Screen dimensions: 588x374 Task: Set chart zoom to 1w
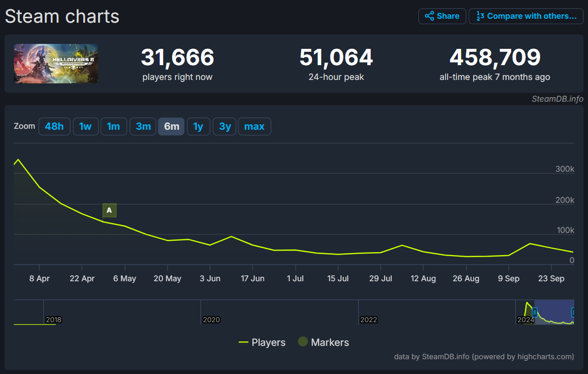(x=85, y=126)
